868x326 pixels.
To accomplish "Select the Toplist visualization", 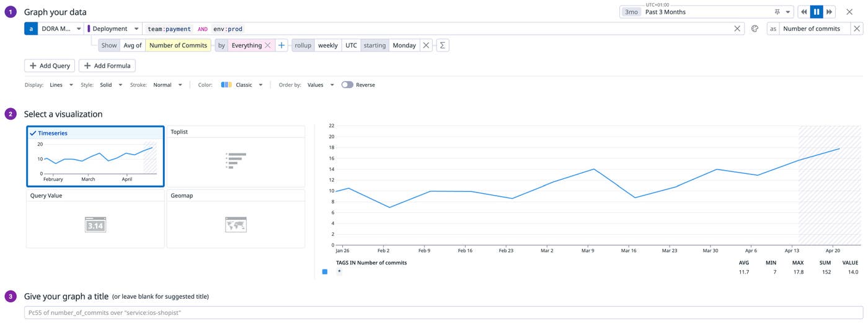I will pyautogui.click(x=236, y=156).
